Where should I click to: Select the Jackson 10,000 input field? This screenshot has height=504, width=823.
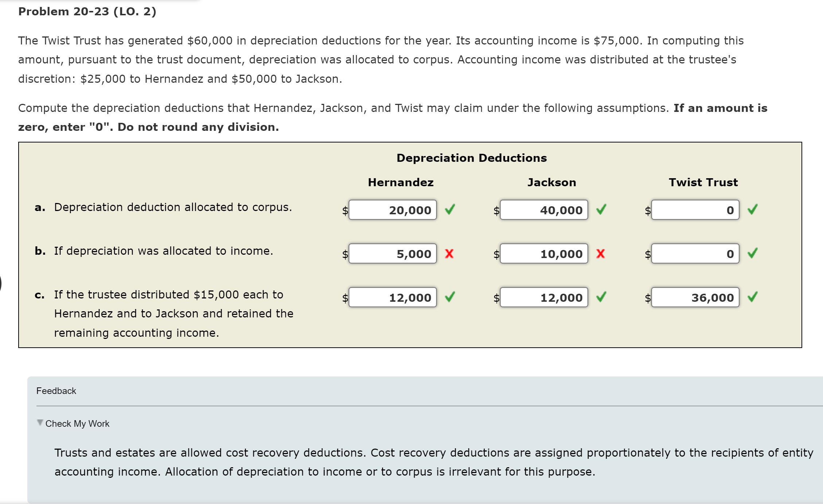pos(543,254)
